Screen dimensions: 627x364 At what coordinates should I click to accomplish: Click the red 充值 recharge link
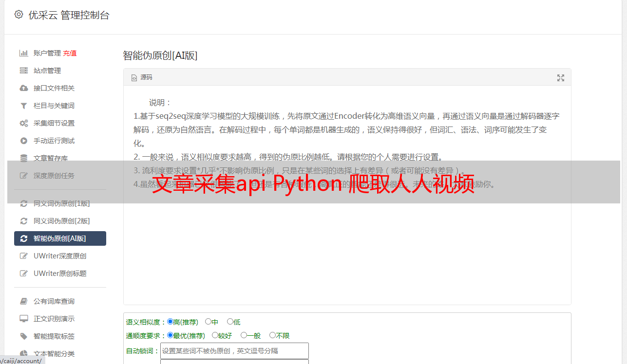(x=70, y=53)
